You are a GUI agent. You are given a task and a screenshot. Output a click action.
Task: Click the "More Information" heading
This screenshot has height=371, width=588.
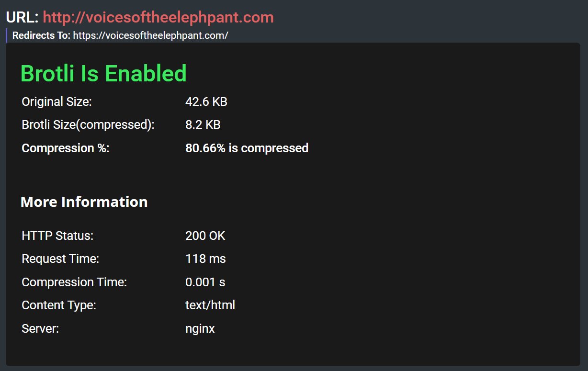pyautogui.click(x=84, y=202)
